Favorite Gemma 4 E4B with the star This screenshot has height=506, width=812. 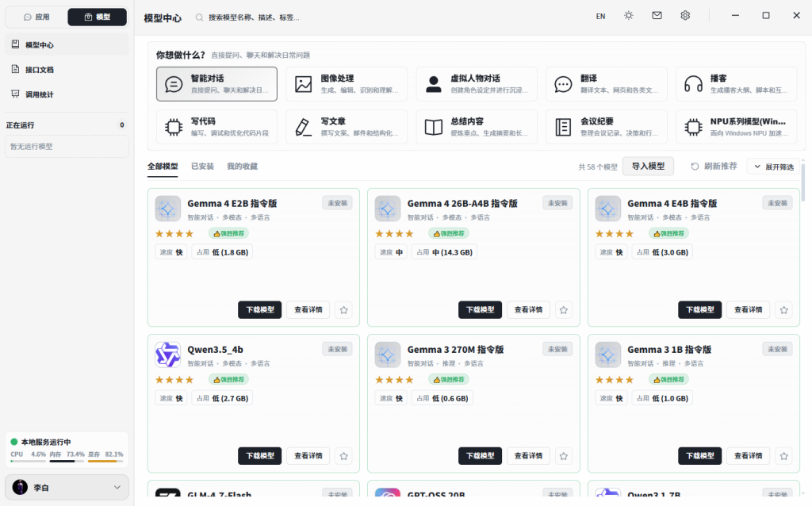784,310
